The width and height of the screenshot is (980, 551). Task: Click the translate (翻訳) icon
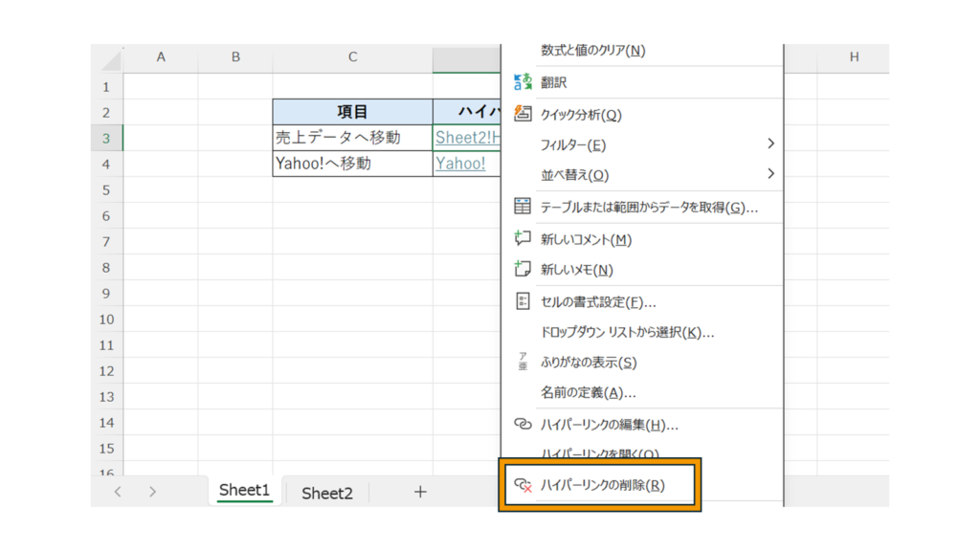pos(523,82)
